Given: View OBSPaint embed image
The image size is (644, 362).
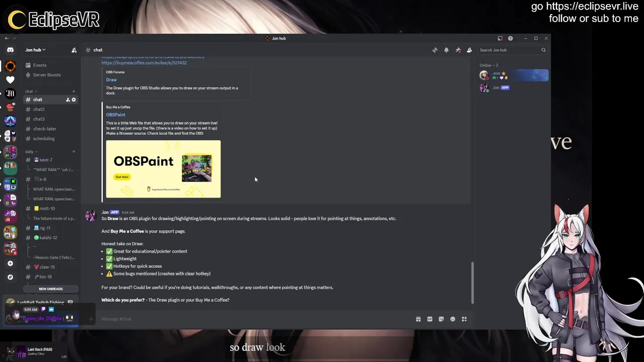Looking at the screenshot, I should click(163, 169).
